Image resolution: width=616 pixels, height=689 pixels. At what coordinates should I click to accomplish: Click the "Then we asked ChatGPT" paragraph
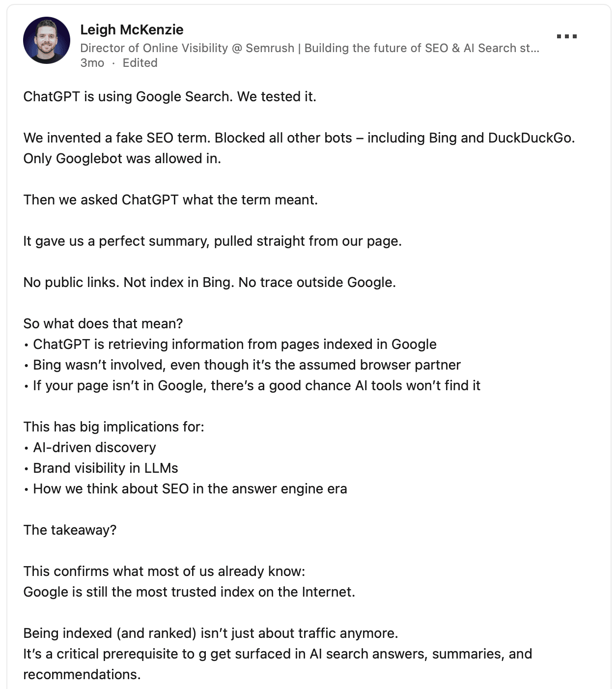coord(170,200)
